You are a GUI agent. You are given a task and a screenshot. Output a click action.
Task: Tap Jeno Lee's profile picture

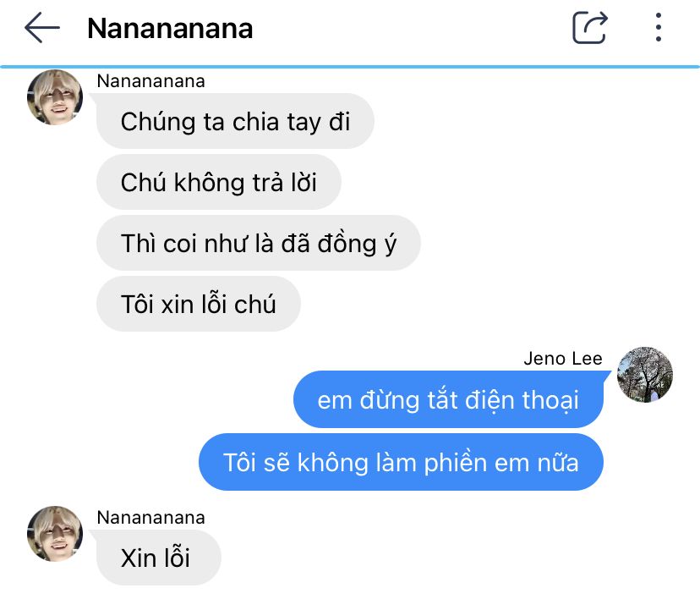[645, 374]
